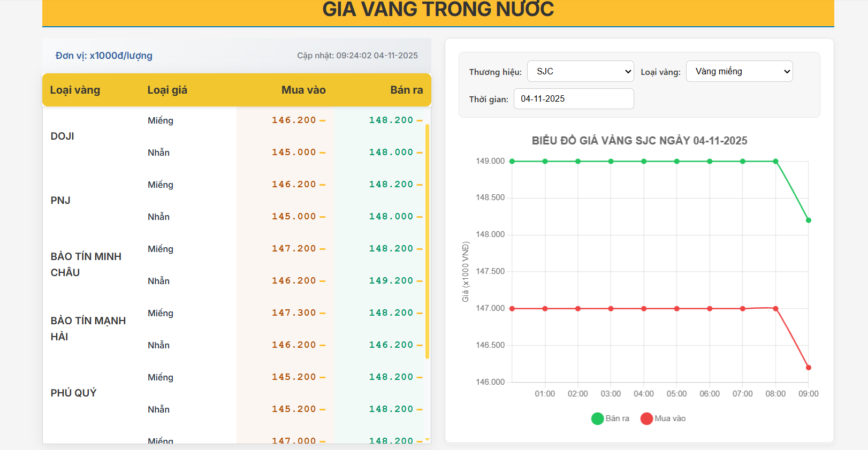Click the chart title BIỂU ĐỒ GIÁ VÀNG SJC

pos(639,141)
